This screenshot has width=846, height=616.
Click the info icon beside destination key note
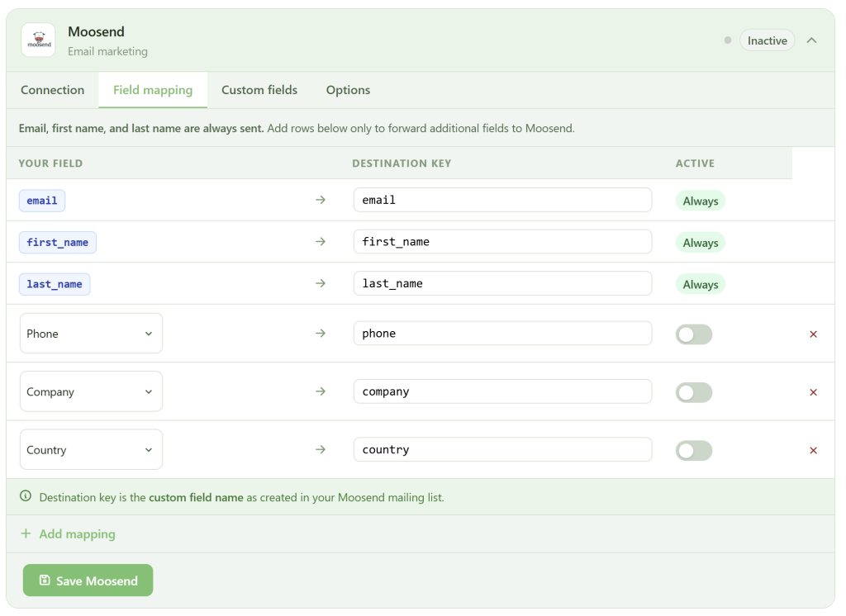(x=26, y=495)
